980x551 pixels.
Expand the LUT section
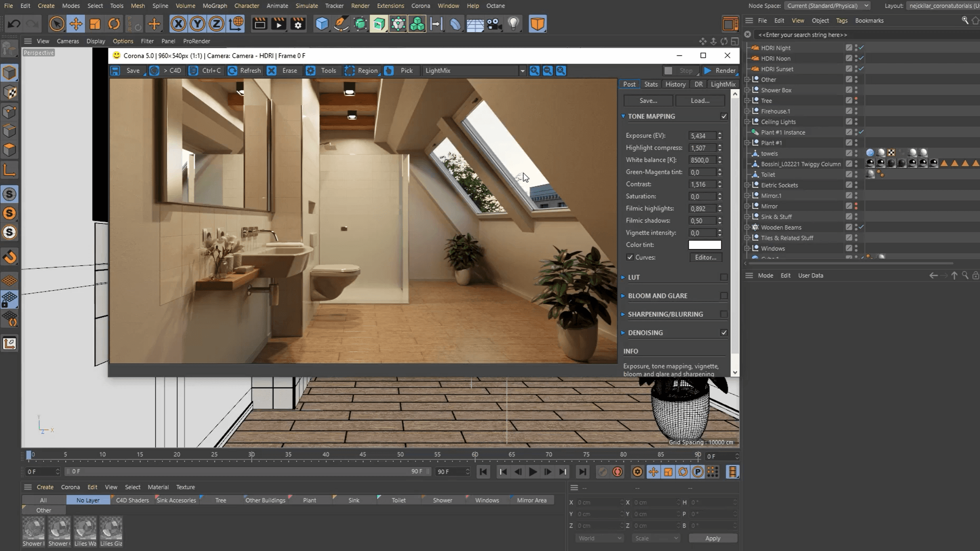click(623, 277)
